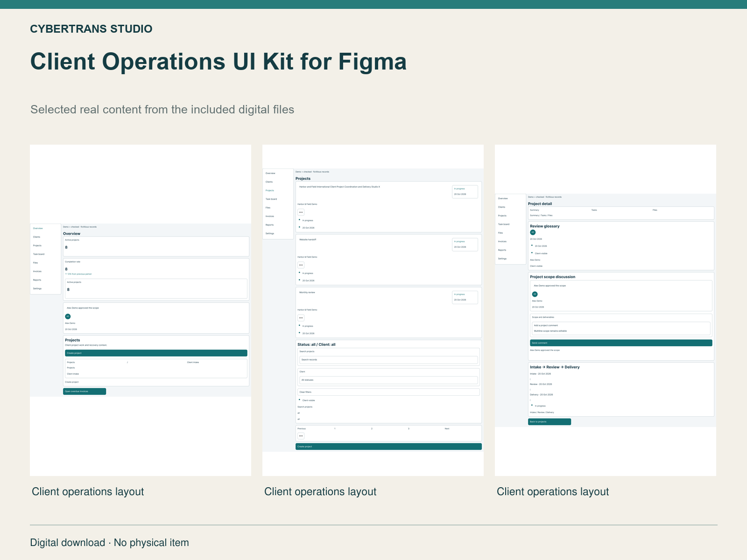Click the In progress status box on Monthly review
Viewport: 747px width, 560px height.
(x=465, y=297)
